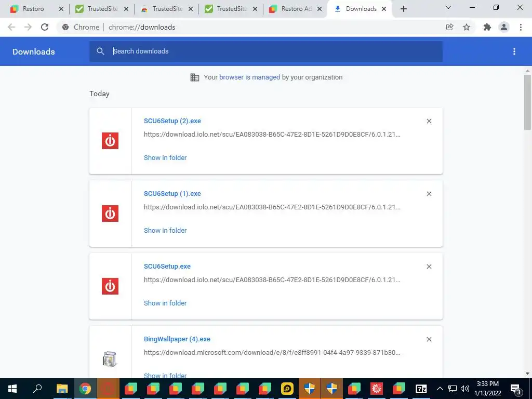Screen dimensions: 532x399
Task: Open the Chrome profile avatar
Action: pyautogui.click(x=504, y=27)
